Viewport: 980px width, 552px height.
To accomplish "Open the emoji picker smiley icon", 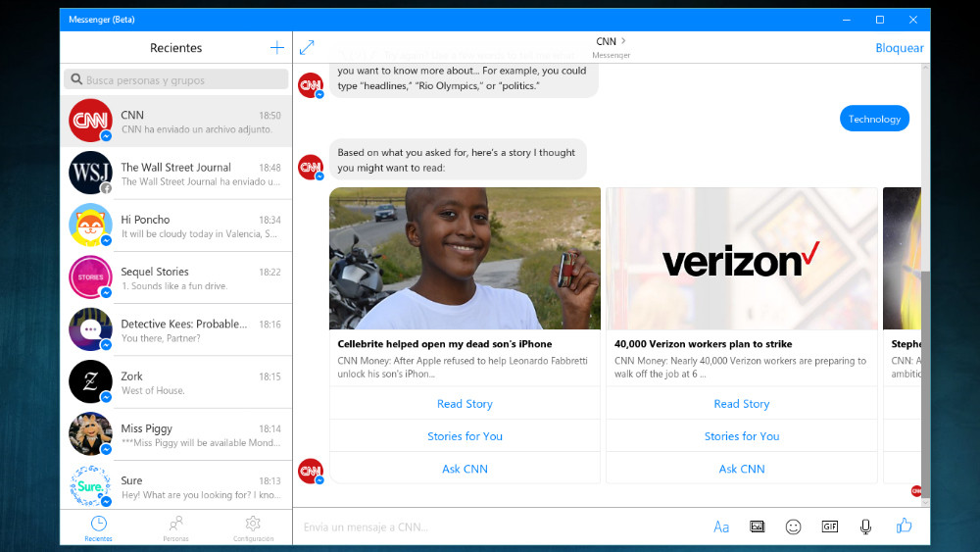I will (793, 527).
